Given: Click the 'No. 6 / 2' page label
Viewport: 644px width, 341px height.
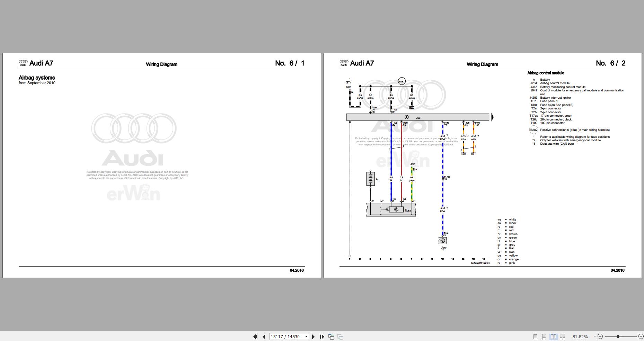Looking at the screenshot, I should pyautogui.click(x=610, y=63).
